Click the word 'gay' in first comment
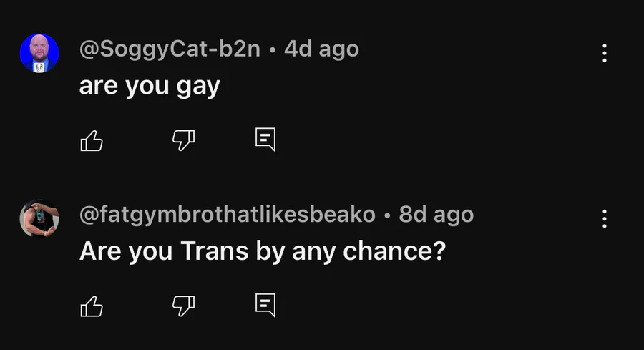644x350 pixels. point(198,88)
